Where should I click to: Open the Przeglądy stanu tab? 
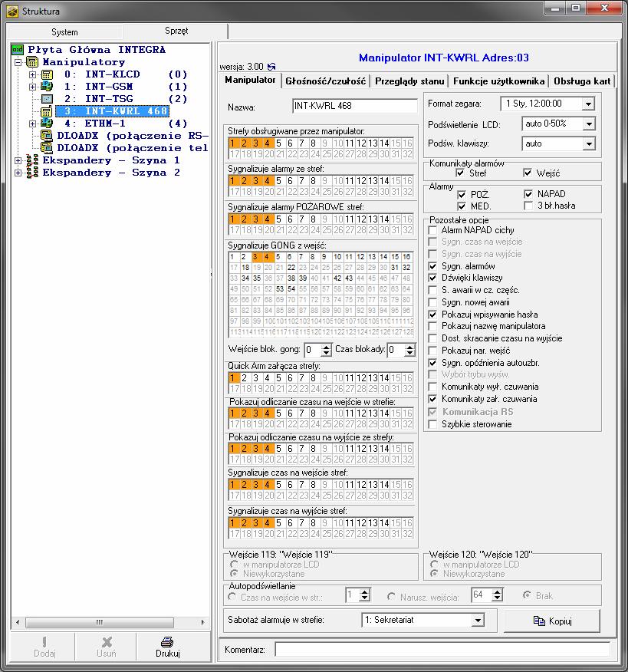(409, 81)
